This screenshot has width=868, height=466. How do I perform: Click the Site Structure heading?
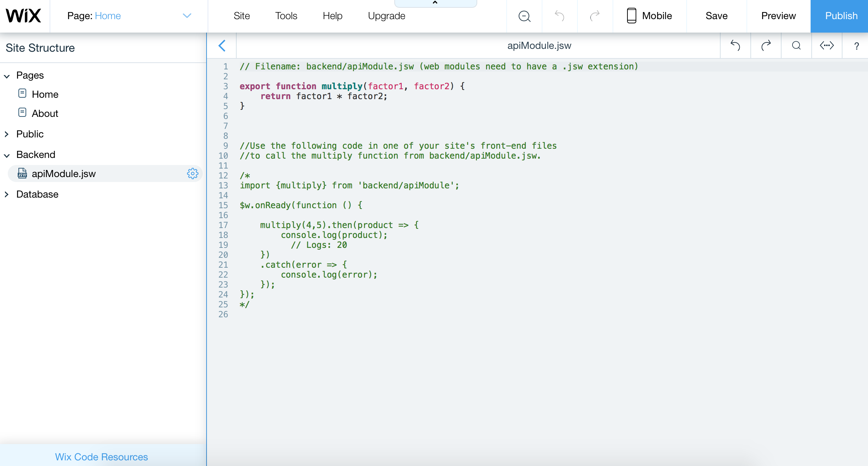[40, 48]
